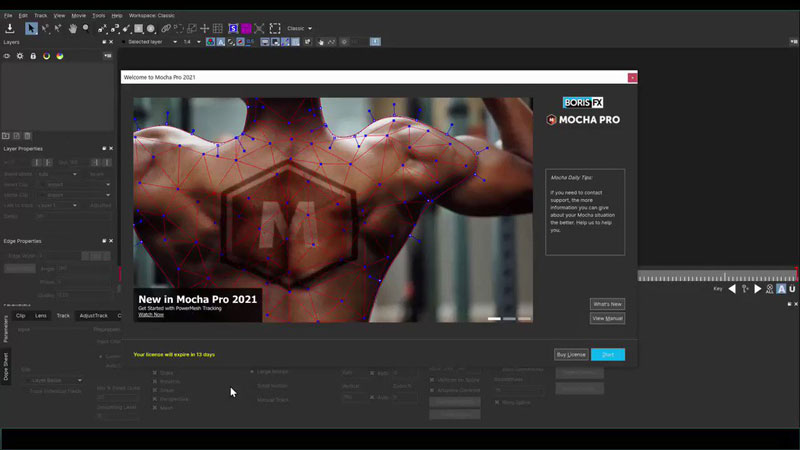The width and height of the screenshot is (800, 450).
Task: Go to previous keyframe arrow
Action: coord(732,289)
